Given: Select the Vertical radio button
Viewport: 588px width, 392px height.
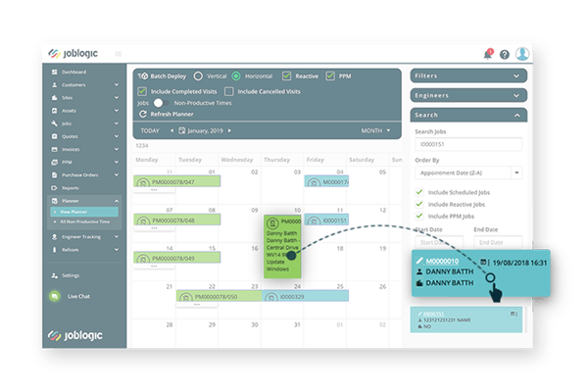Looking at the screenshot, I should (198, 75).
